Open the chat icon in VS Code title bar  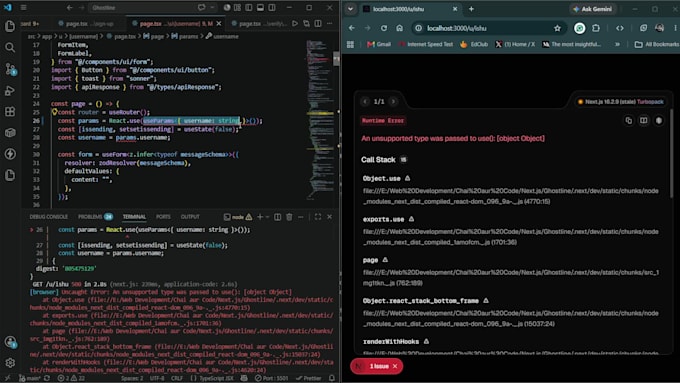point(202,7)
